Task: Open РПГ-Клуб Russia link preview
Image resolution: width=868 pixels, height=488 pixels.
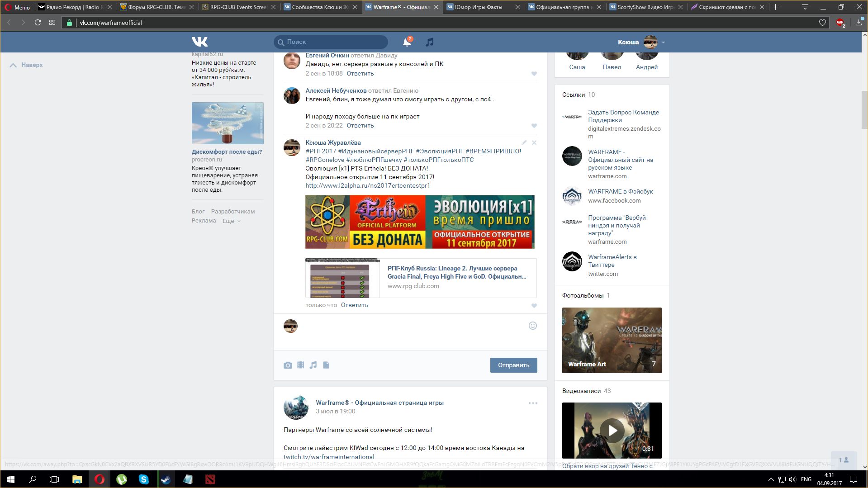Action: [421, 278]
